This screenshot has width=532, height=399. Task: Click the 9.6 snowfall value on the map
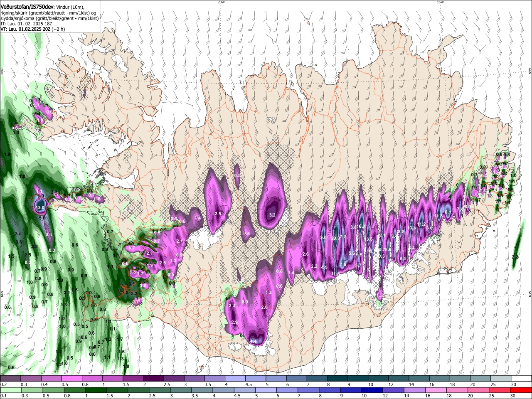pos(323,237)
